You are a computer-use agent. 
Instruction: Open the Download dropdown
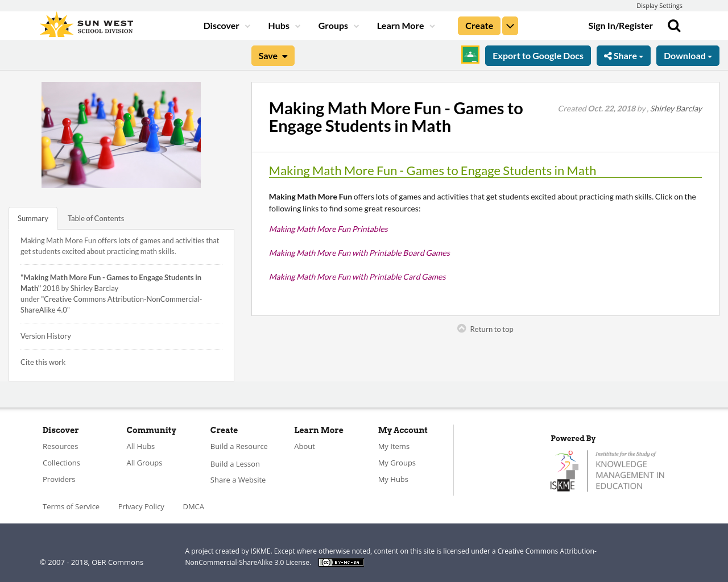tap(688, 55)
